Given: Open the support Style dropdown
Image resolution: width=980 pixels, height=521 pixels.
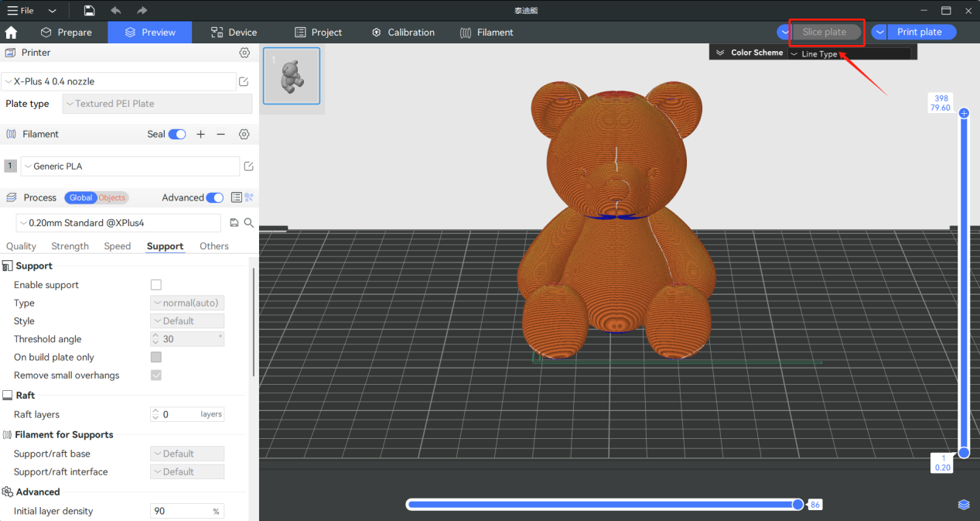Looking at the screenshot, I should 186,321.
